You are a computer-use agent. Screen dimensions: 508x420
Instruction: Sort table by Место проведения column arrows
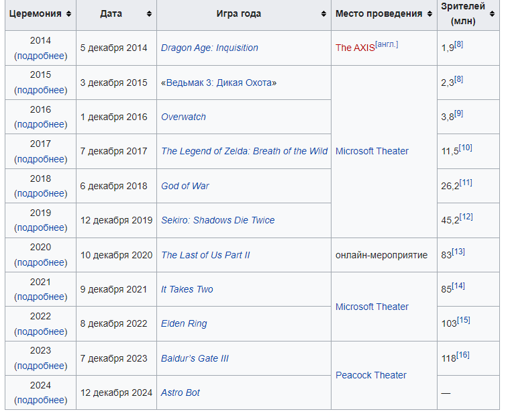pos(429,13)
